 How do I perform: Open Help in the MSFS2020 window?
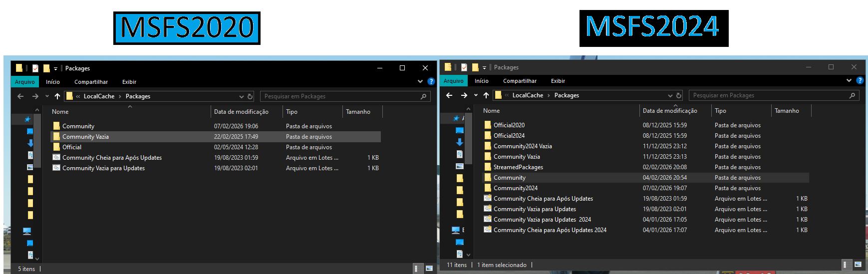(x=431, y=81)
